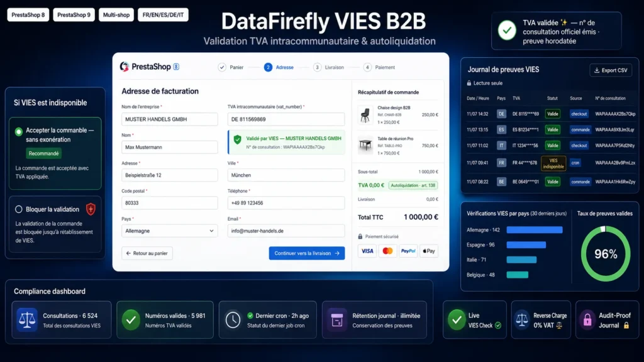Screen dimensions: 644x362
Task: Click the Nom de l'entreprise input field
Action: [x=170, y=119]
